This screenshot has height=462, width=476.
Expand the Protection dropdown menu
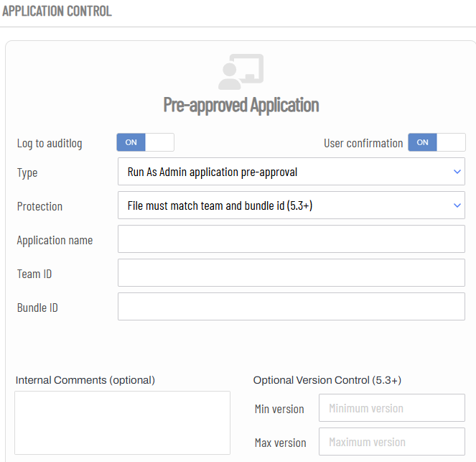coord(291,205)
